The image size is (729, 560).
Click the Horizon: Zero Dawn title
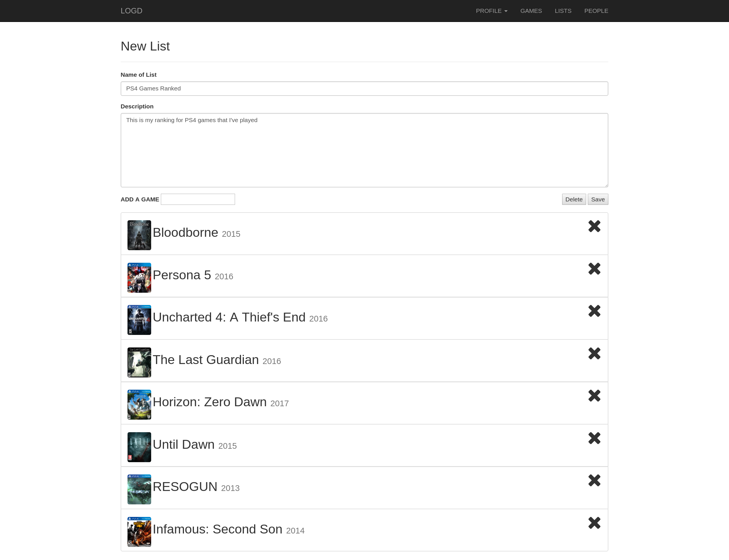(210, 402)
